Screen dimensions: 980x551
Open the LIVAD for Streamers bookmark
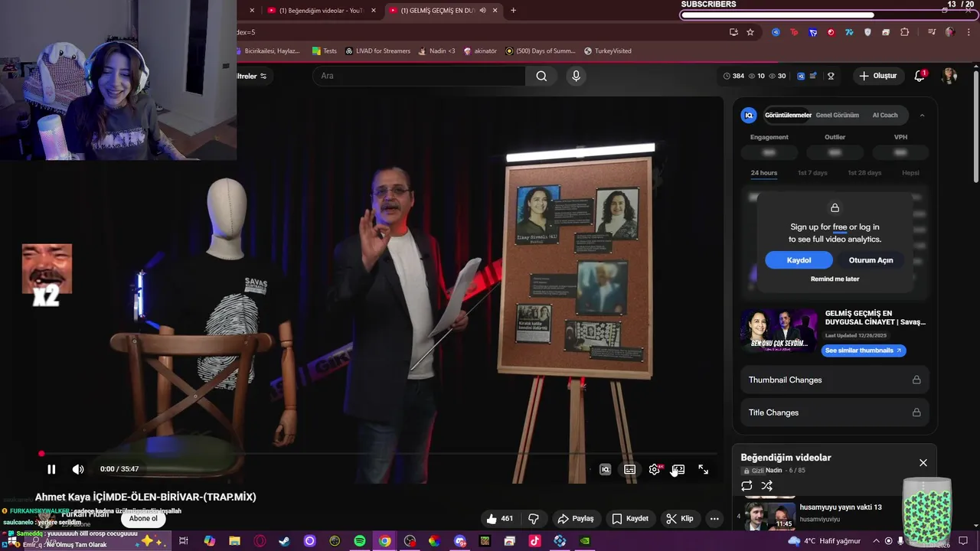(x=377, y=51)
